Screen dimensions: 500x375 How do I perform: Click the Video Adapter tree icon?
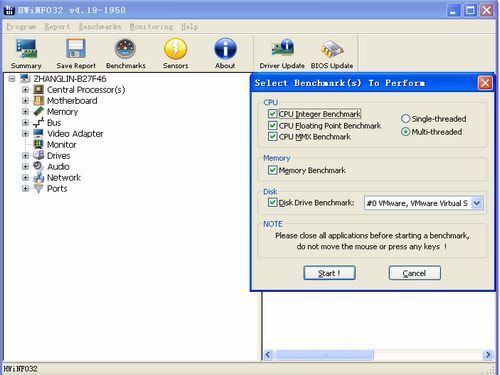point(39,134)
